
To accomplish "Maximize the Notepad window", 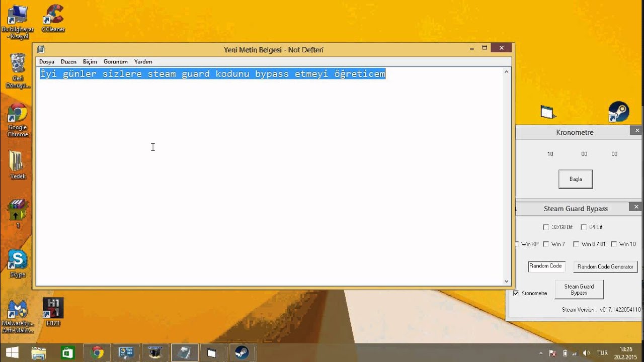I will click(485, 48).
